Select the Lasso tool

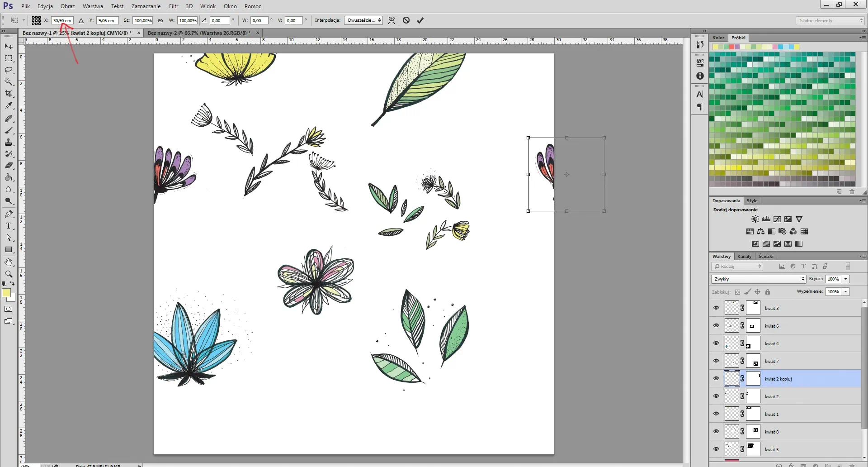point(9,70)
